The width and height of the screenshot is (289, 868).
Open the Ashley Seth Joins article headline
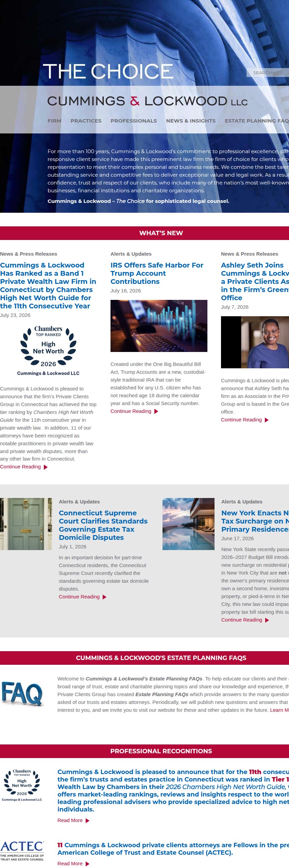255,281
